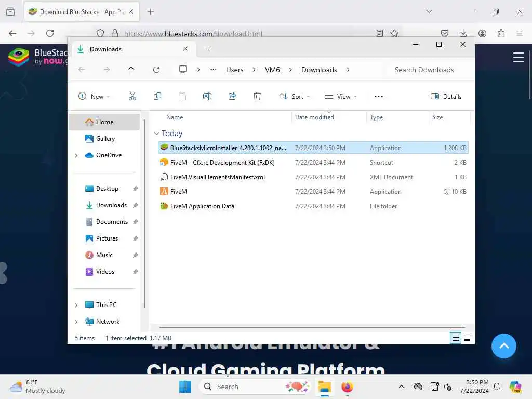Select BlueStacksMicroInstaller file
532x399 pixels.
[x=313, y=148]
